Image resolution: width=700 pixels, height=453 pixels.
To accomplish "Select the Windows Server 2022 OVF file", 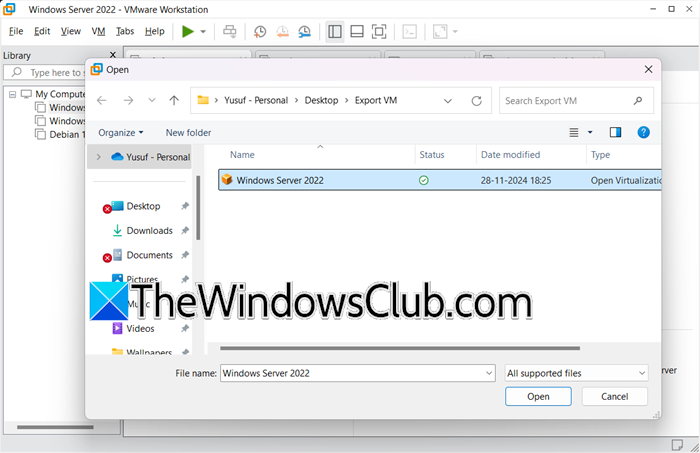I will click(440, 180).
